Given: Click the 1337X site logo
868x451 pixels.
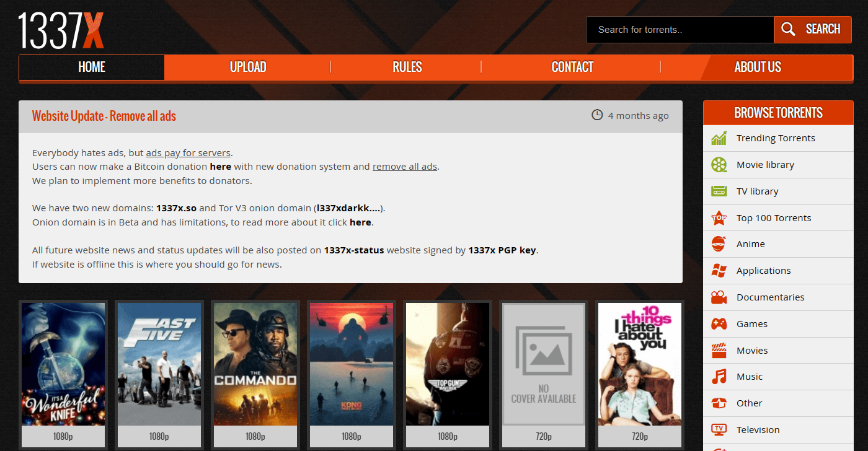Looking at the screenshot, I should point(61,30).
